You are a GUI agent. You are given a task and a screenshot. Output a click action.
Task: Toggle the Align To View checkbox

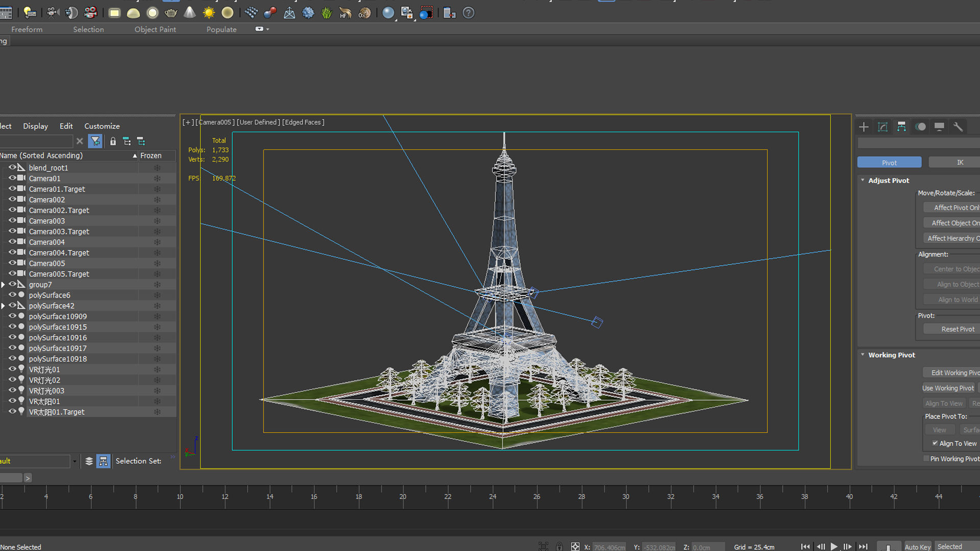click(x=935, y=443)
